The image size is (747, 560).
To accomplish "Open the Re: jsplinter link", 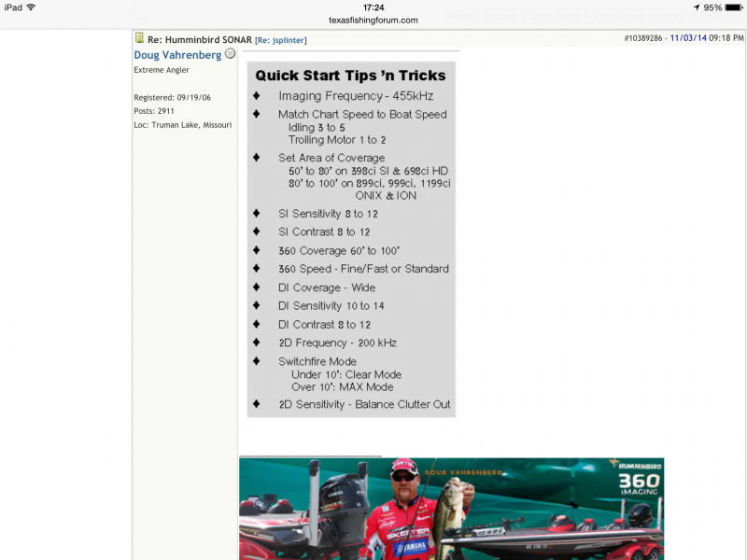I will pos(281,40).
